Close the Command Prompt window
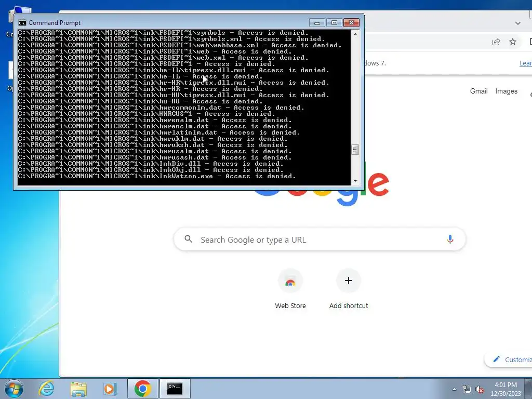Image resolution: width=532 pixels, height=399 pixels. 352,23
